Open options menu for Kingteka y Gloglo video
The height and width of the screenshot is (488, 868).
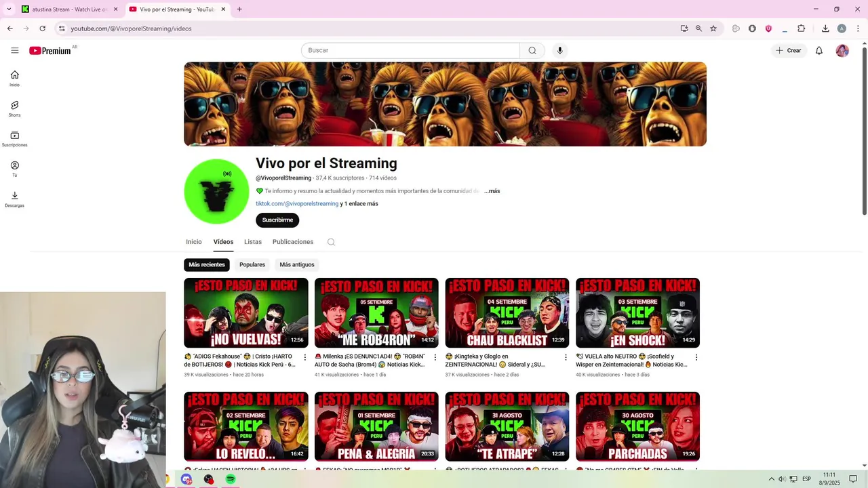click(x=566, y=357)
